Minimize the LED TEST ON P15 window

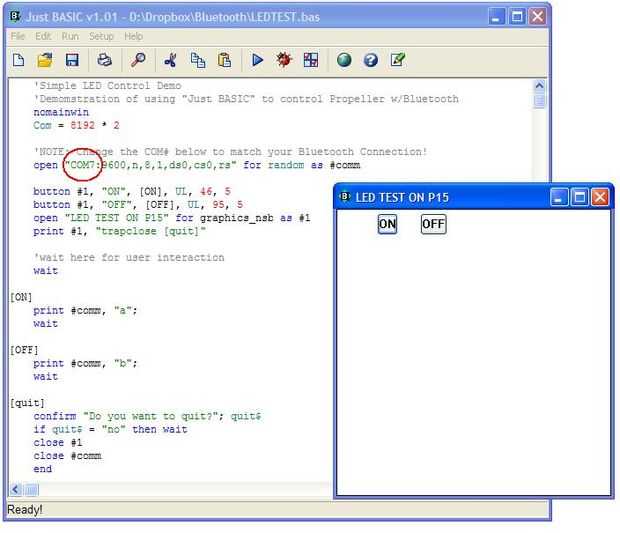559,197
